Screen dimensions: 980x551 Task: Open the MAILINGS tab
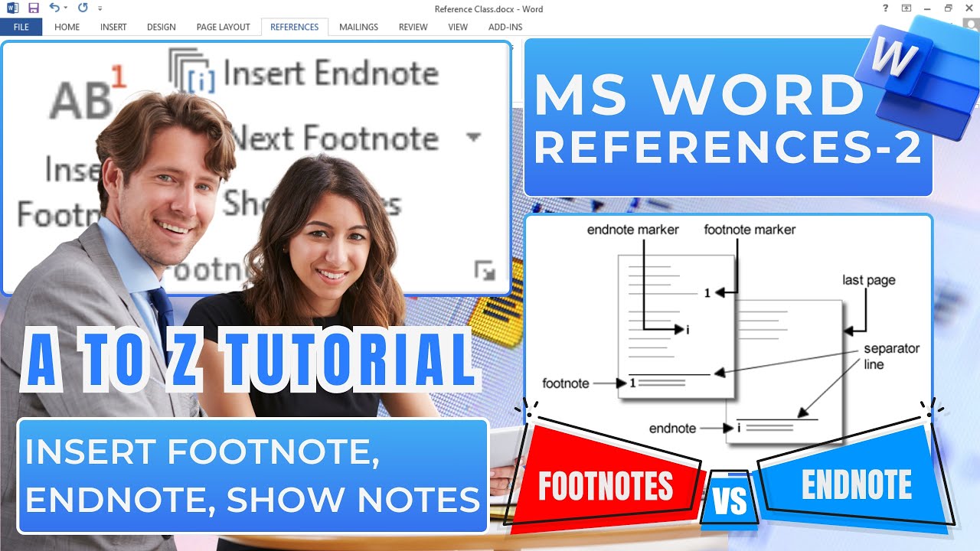(x=359, y=27)
